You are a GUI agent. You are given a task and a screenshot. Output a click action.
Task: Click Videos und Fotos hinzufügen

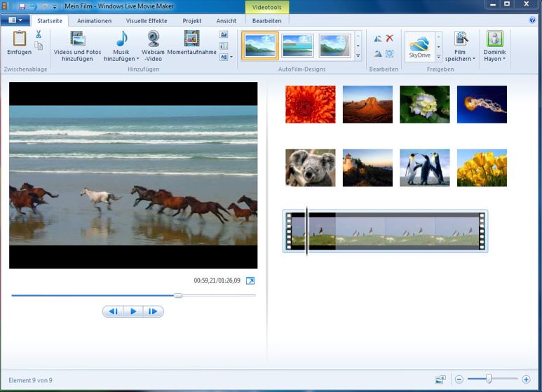(77, 46)
